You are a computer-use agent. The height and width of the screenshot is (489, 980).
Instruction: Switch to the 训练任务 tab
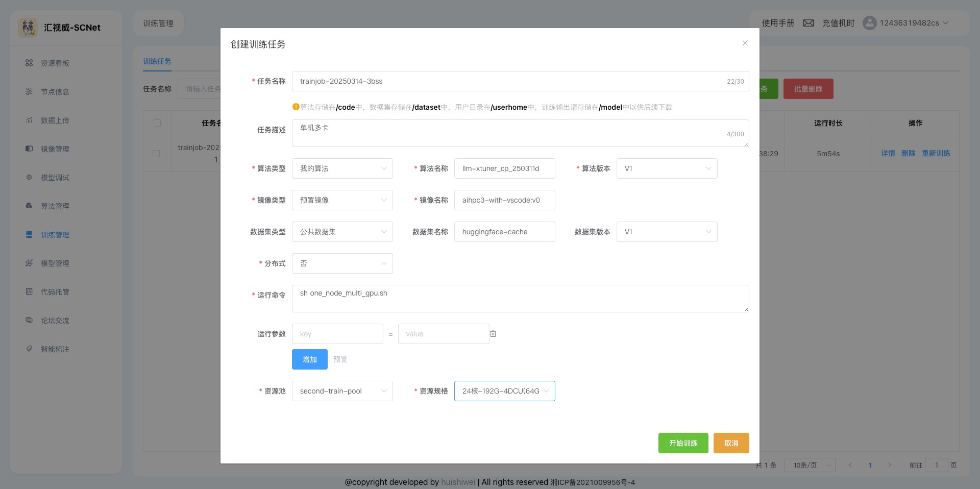click(x=157, y=61)
